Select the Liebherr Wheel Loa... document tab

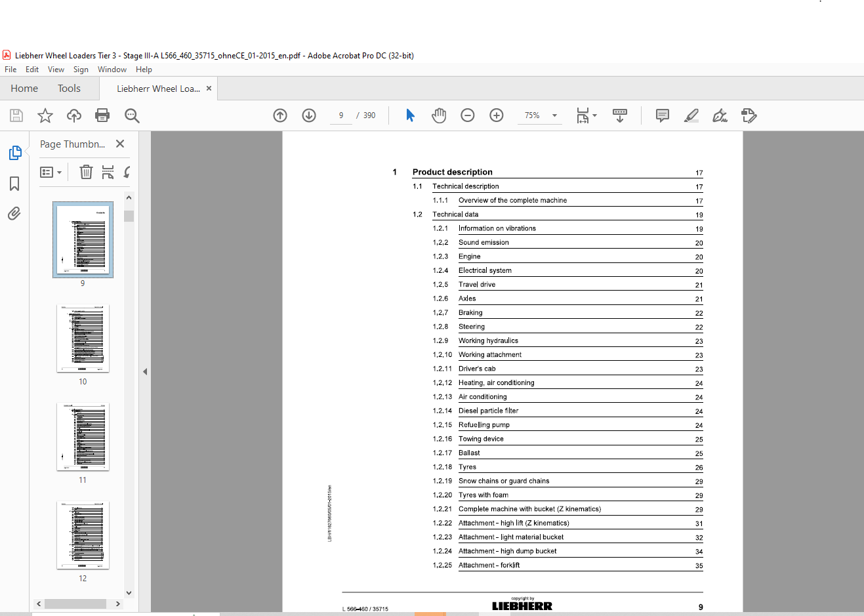tap(158, 89)
